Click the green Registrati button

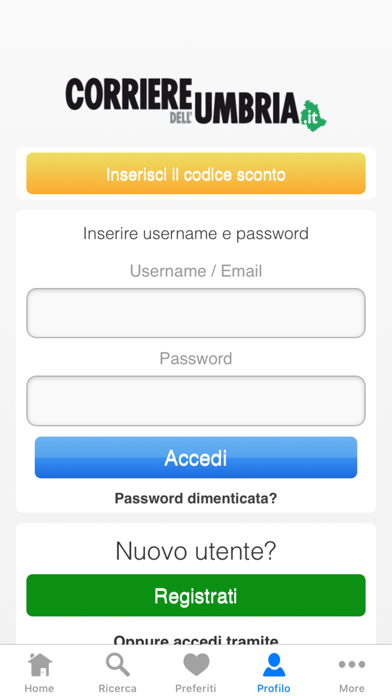tap(196, 595)
